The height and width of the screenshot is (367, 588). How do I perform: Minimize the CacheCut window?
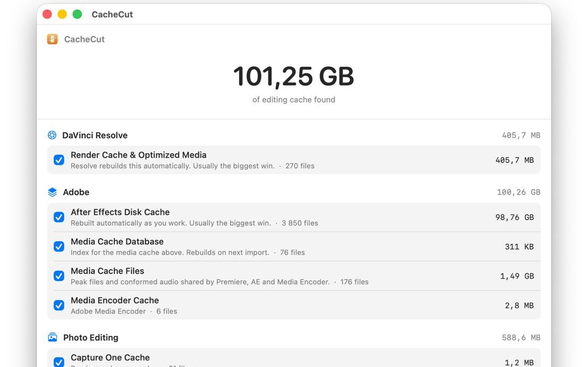click(62, 14)
